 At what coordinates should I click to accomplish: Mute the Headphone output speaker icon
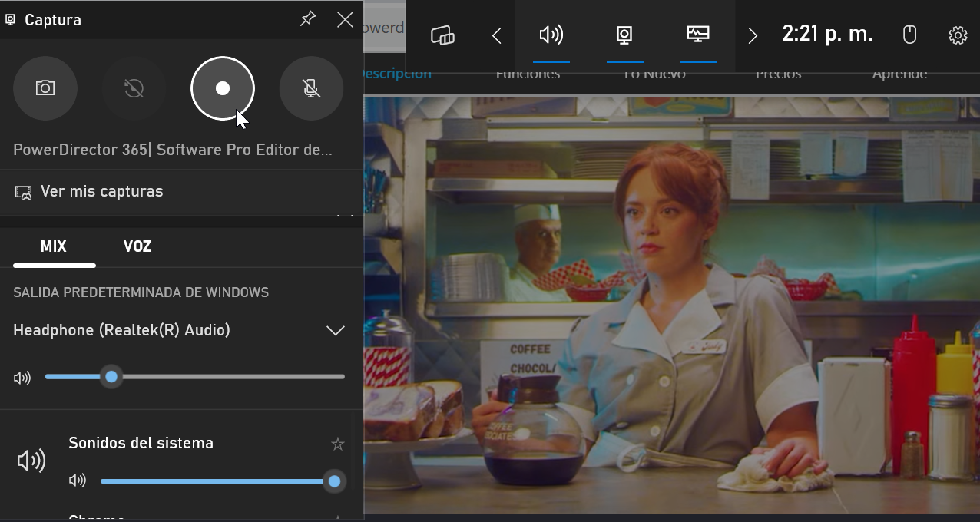coord(22,378)
